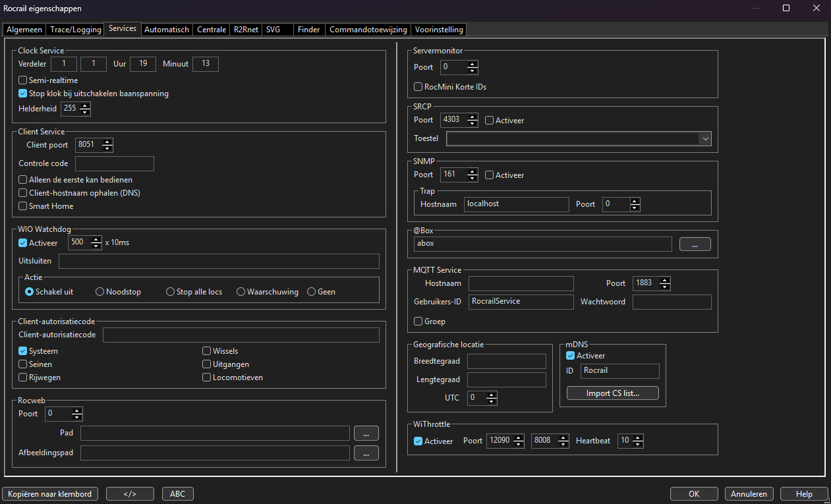Increase the Client poort spinner value
The height and width of the screenshot is (504, 831).
pos(108,142)
